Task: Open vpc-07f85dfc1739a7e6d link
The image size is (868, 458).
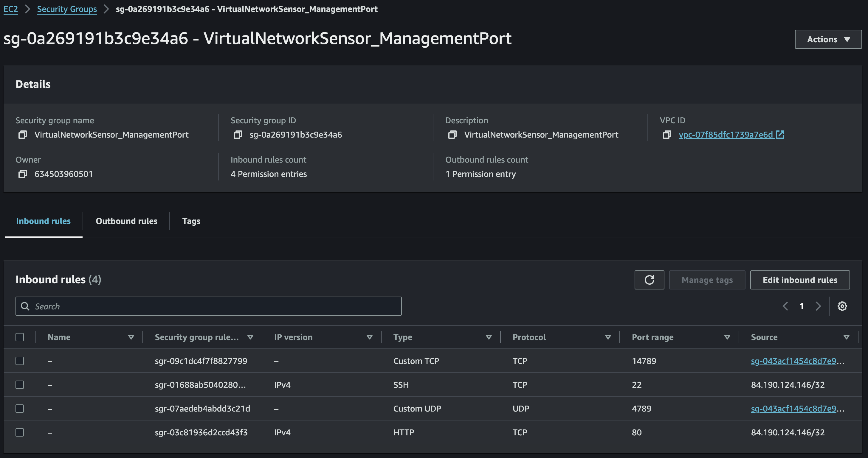Action: point(726,135)
